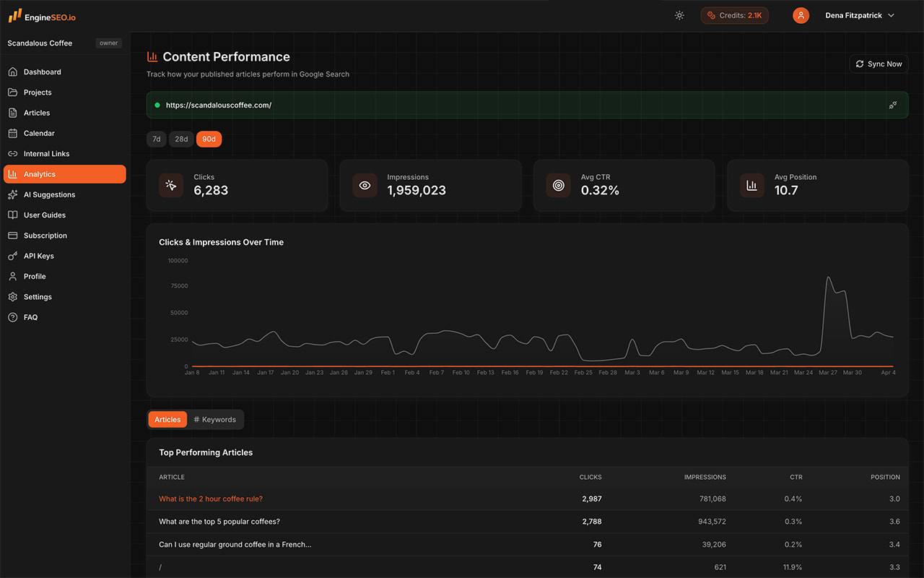
Task: Click the Clicks & Impressions Over Time heading
Action: (221, 242)
